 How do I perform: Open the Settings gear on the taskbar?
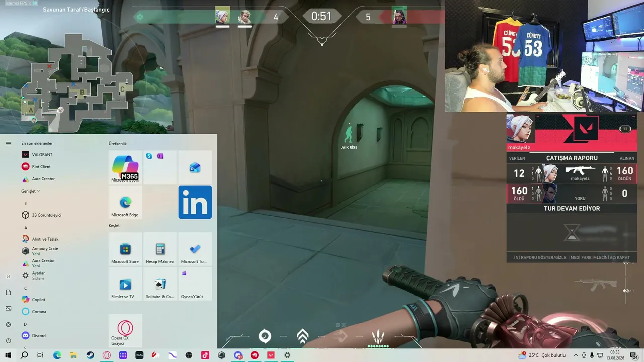point(287,355)
